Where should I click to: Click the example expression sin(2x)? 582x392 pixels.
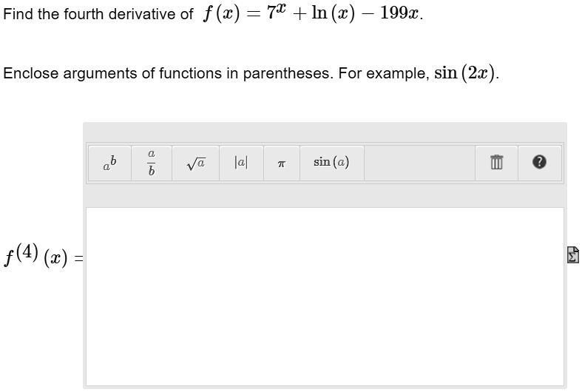(467, 72)
